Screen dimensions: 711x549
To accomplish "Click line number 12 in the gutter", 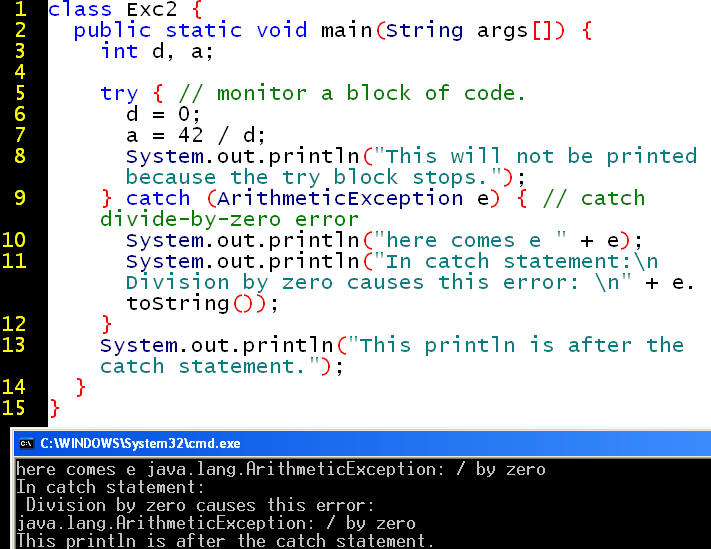I will coord(14,324).
